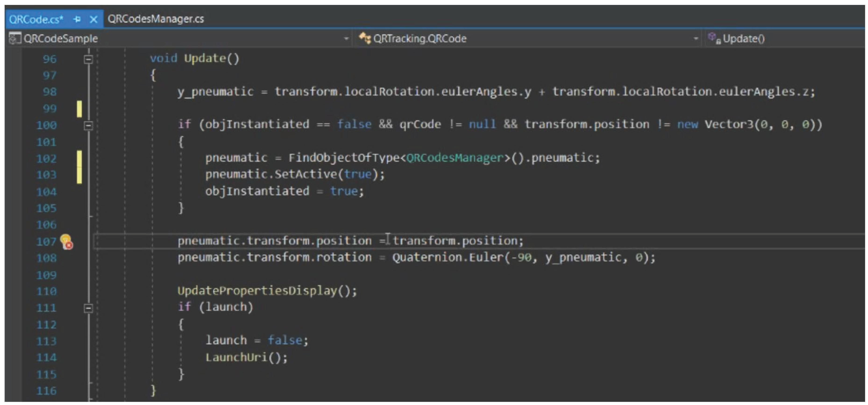Open the QRTracking.QRCode type dropdown arrow
Screen dimensions: 868x405
click(x=696, y=39)
